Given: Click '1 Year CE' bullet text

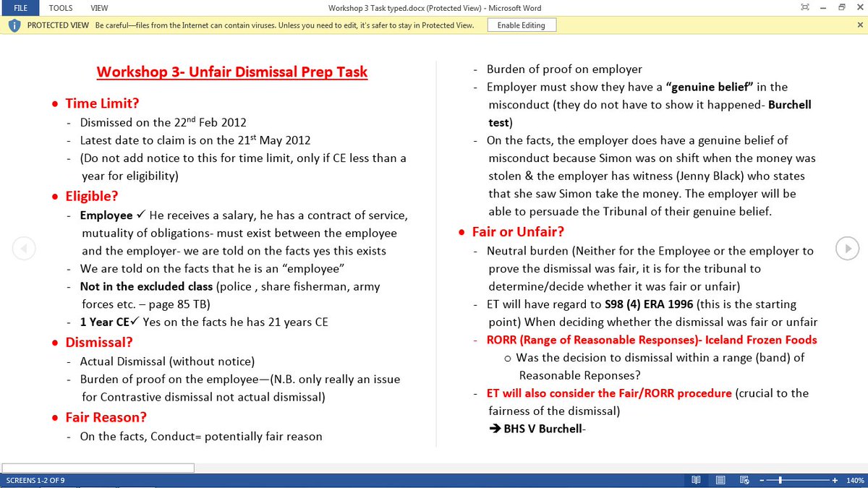Looking at the screenshot, I should tap(104, 322).
